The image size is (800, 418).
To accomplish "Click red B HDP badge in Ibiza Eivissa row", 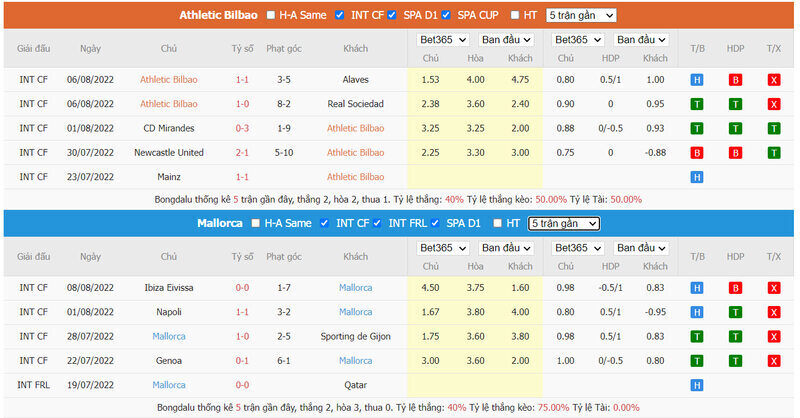I will 735,288.
